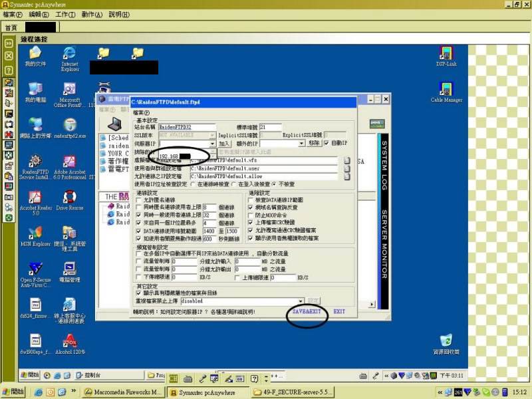Open 額外的IP dropdown list

(301, 144)
